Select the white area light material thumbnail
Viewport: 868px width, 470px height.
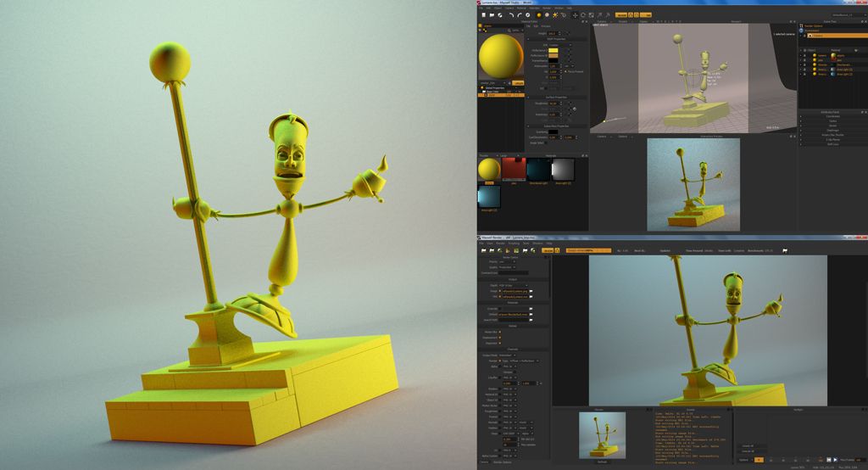click(563, 169)
